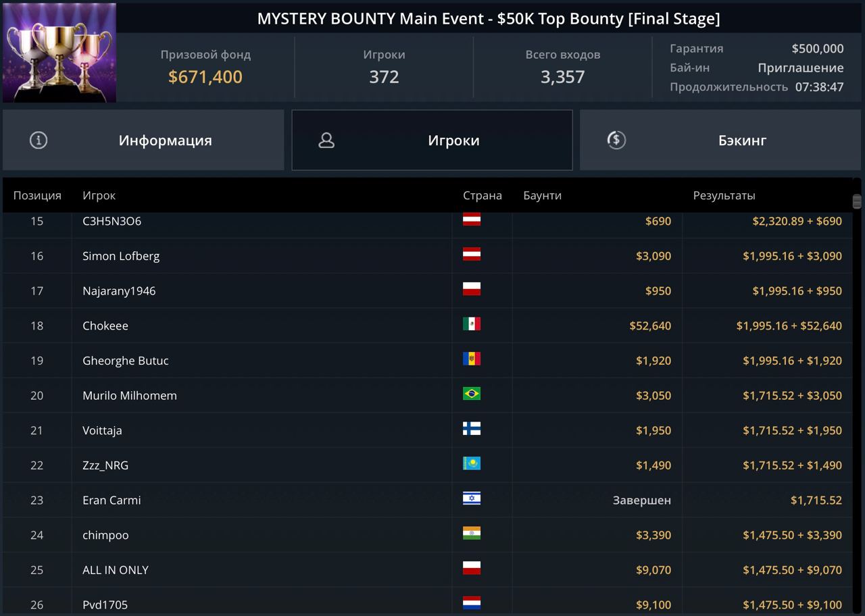Select player Najarany1946
Image resolution: width=865 pixels, height=616 pixels.
119,291
